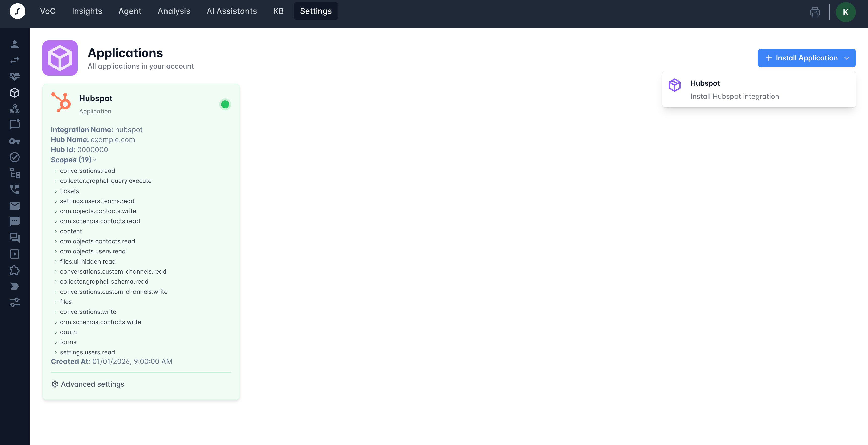
Task: Expand the crm.objects.contacts.write scope
Action: tap(95, 211)
